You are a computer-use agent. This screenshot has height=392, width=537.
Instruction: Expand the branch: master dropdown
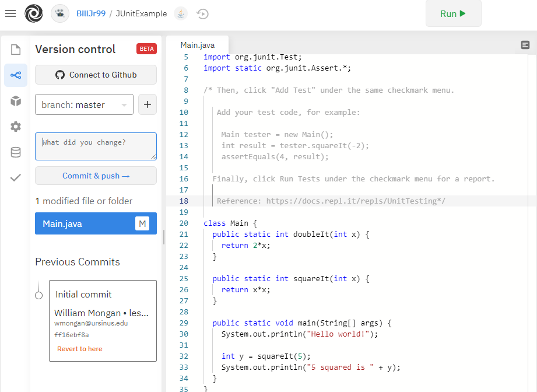[x=84, y=104]
